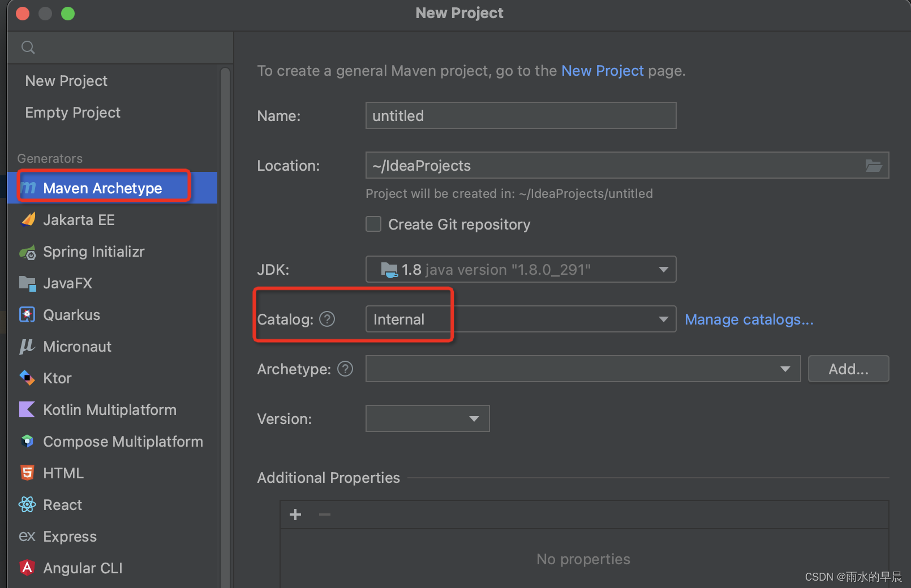Screen dimensions: 911x588
Task: Choose the Spring Initializr generator
Action: (x=93, y=252)
